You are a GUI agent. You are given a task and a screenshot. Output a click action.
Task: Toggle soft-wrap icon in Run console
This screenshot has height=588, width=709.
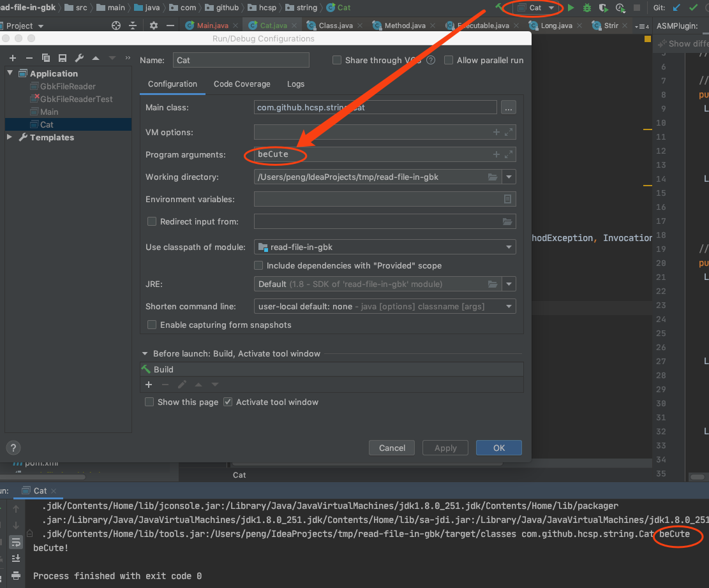pyautogui.click(x=16, y=542)
